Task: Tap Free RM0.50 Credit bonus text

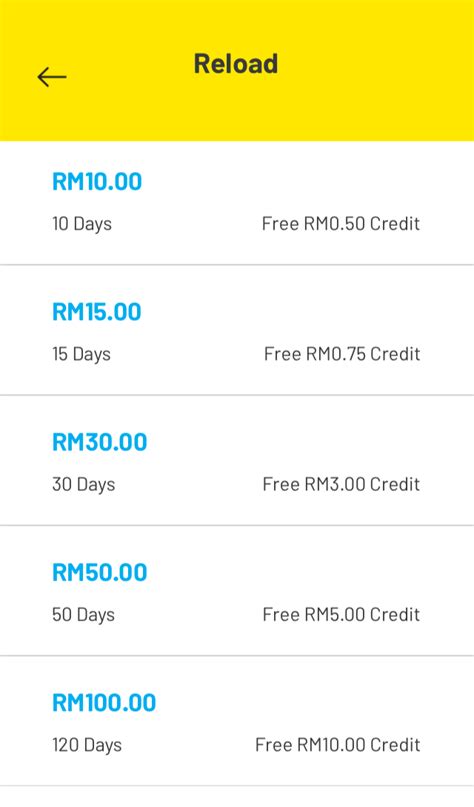Action: [x=341, y=223]
